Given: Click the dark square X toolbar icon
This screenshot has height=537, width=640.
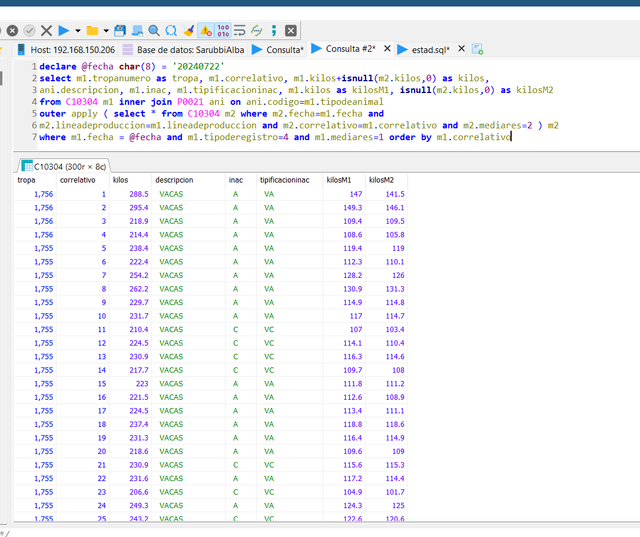Looking at the screenshot, I should 291,31.
